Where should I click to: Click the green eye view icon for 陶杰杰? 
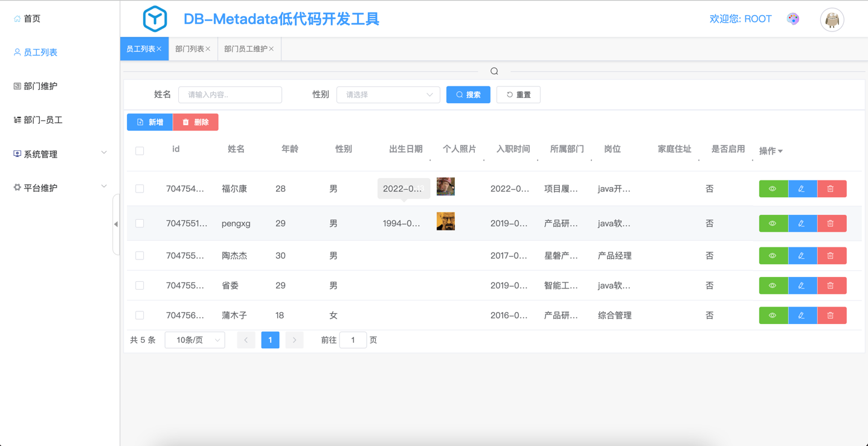click(773, 256)
